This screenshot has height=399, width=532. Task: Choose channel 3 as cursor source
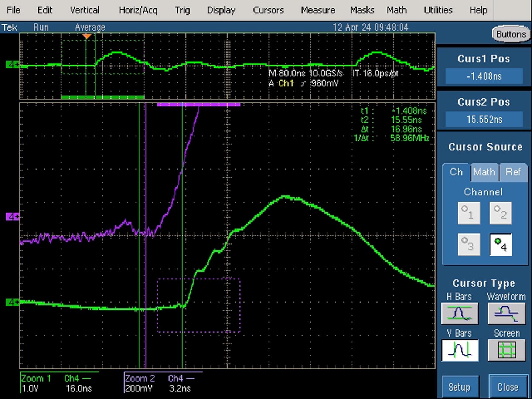point(469,245)
